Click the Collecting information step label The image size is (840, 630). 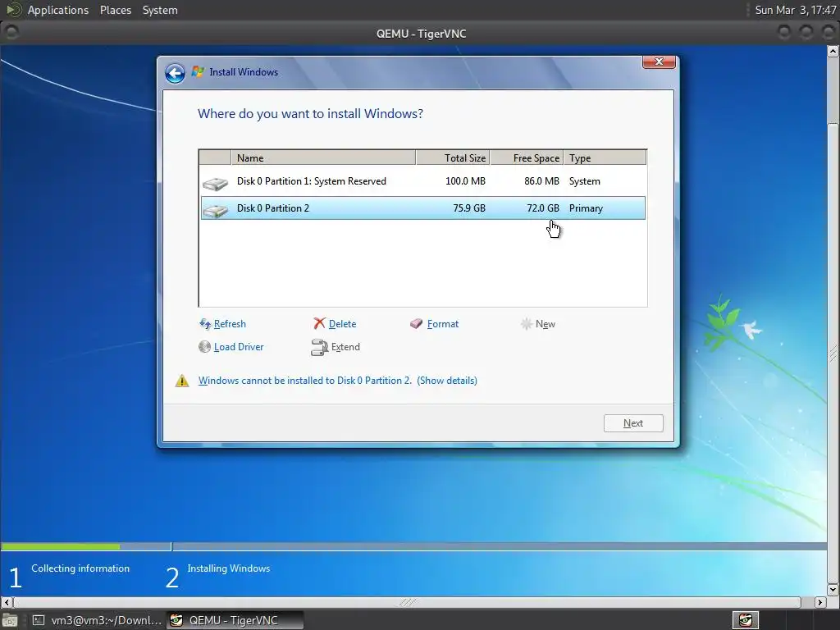click(x=80, y=568)
